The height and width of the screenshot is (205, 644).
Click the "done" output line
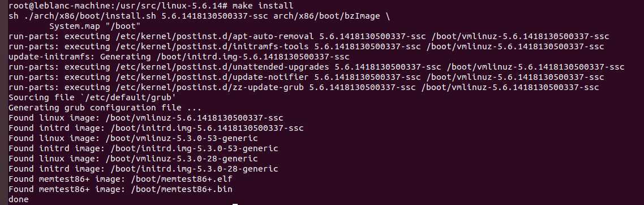coord(19,200)
